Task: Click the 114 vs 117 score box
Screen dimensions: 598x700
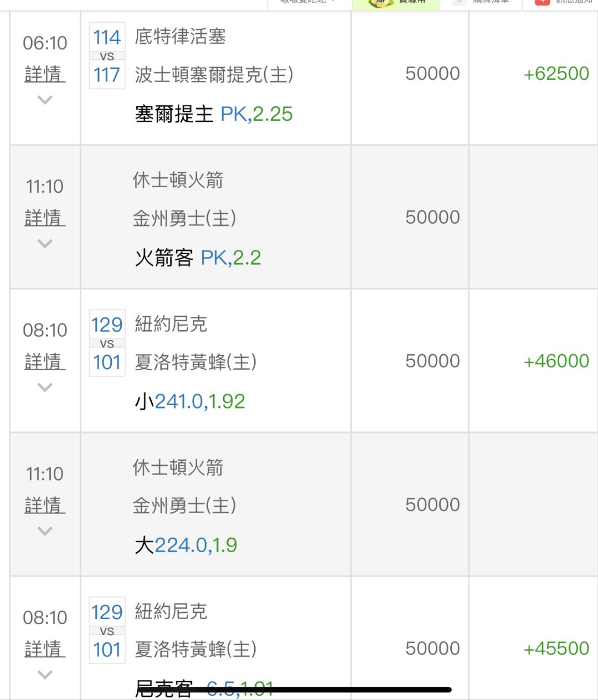Action: tap(107, 56)
